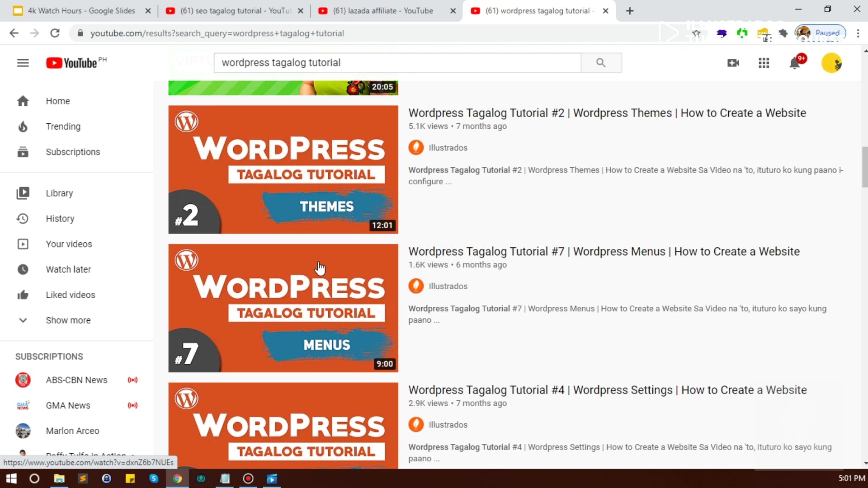
Task: Open the Chrome three-dot menu
Action: coord(858,33)
